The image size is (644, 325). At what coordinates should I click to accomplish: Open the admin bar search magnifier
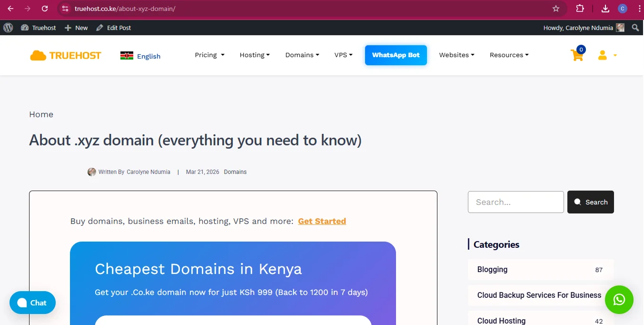[635, 28]
